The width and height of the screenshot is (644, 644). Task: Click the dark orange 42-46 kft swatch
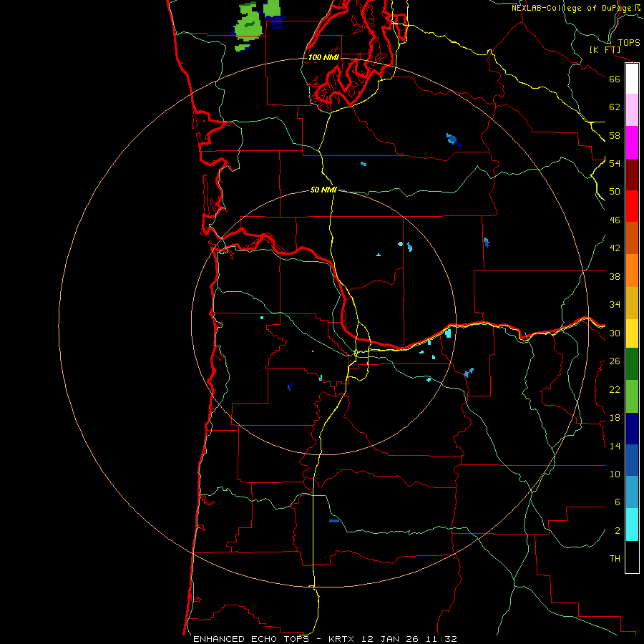tap(632, 238)
